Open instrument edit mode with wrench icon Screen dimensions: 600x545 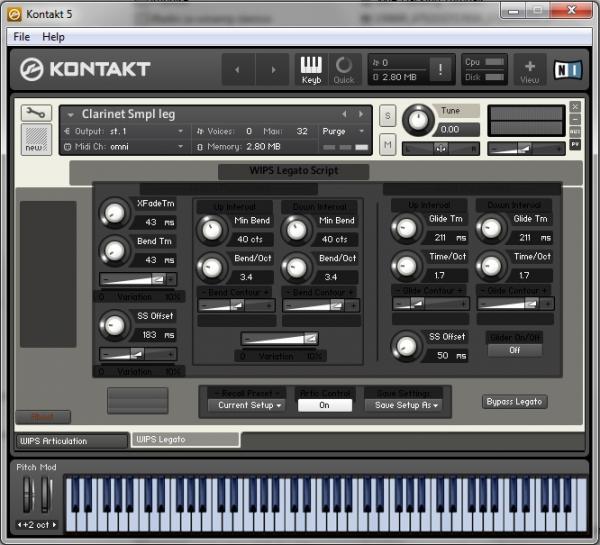coord(36,113)
